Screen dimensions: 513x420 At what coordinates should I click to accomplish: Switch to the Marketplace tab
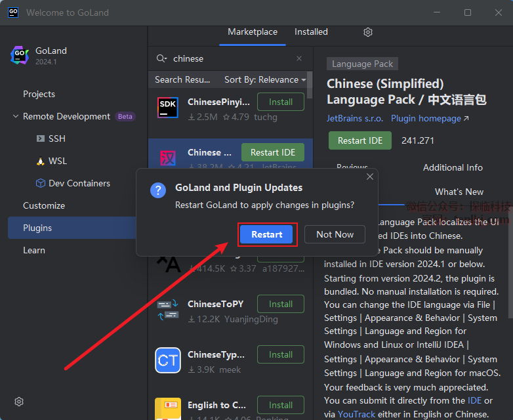point(253,31)
